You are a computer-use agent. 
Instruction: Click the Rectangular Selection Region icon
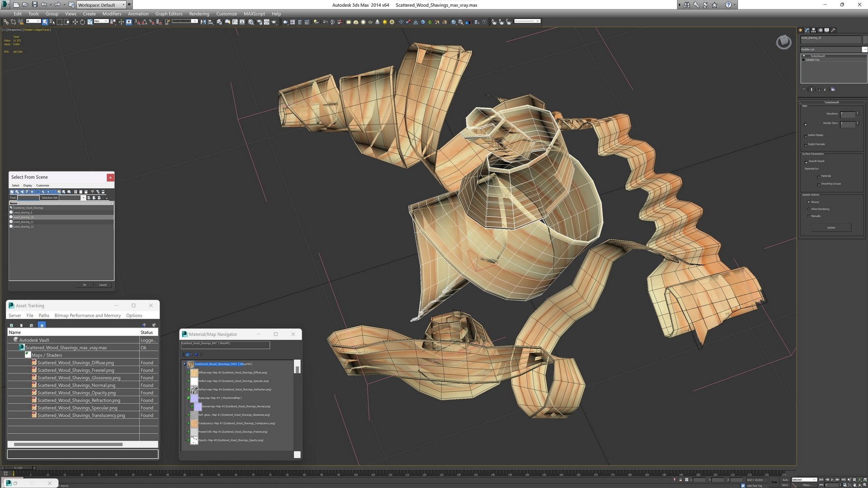[59, 22]
